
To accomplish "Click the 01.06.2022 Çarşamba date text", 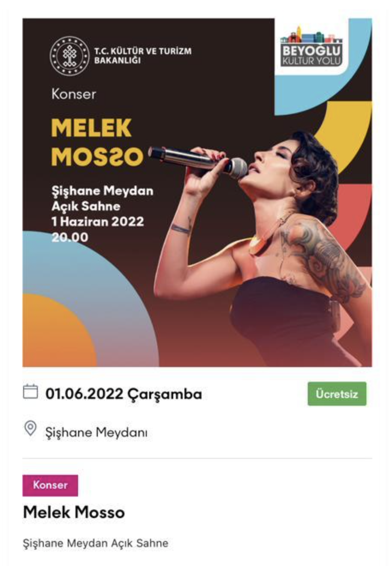I will tap(124, 394).
